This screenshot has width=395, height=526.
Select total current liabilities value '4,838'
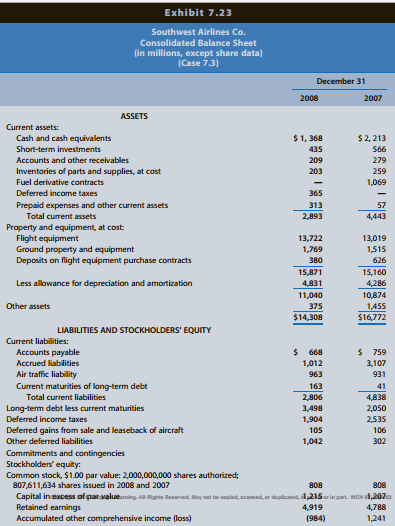pos(376,398)
